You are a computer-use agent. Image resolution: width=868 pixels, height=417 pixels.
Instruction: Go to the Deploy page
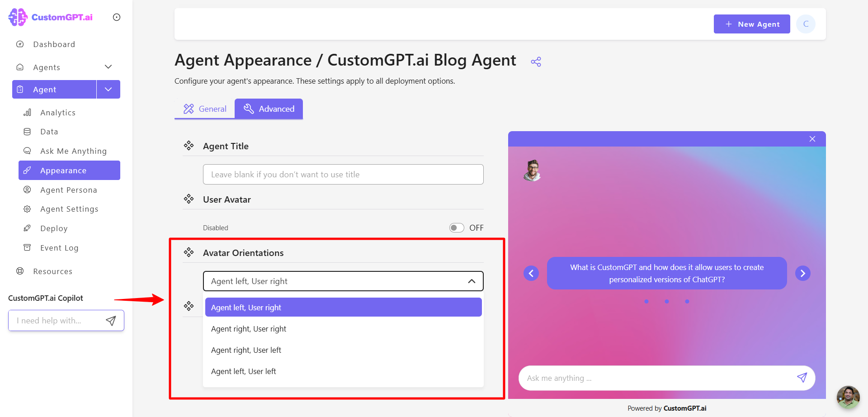tap(54, 228)
